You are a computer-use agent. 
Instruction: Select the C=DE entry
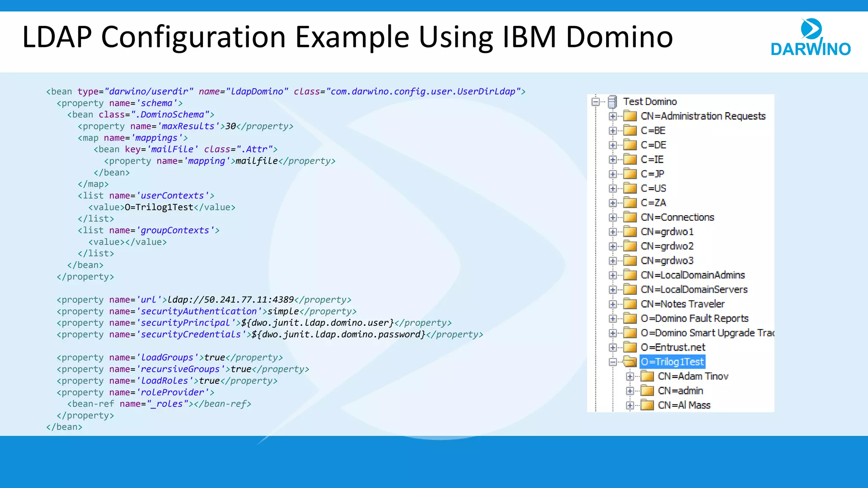pyautogui.click(x=654, y=145)
